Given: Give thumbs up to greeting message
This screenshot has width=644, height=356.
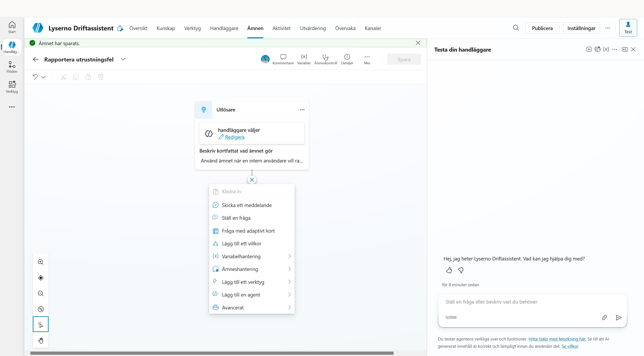Looking at the screenshot, I should [x=449, y=270].
